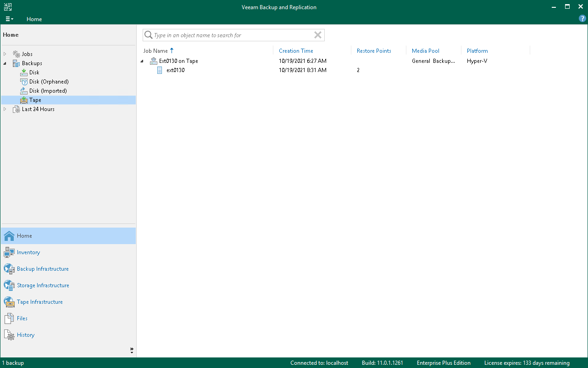Click the restore points value 2

tap(358, 70)
